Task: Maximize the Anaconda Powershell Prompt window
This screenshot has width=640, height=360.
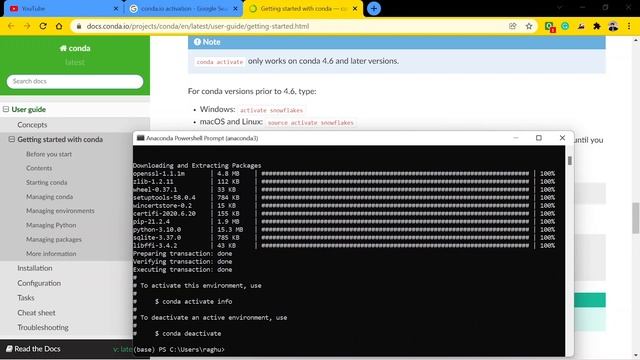Action: (x=539, y=138)
